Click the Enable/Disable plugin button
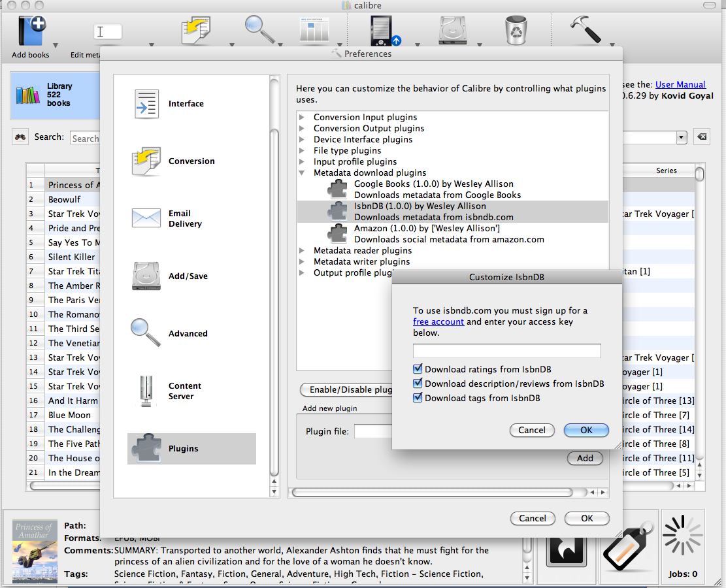 (346, 390)
